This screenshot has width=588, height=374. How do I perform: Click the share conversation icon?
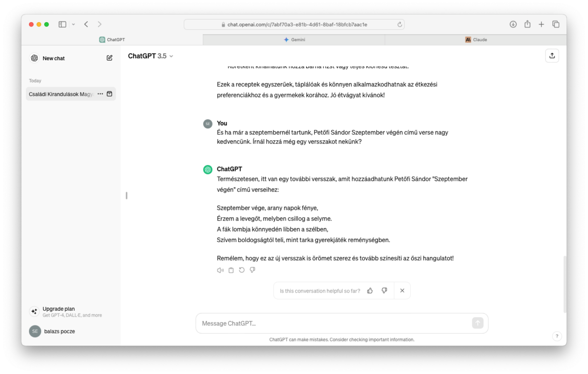coord(552,55)
